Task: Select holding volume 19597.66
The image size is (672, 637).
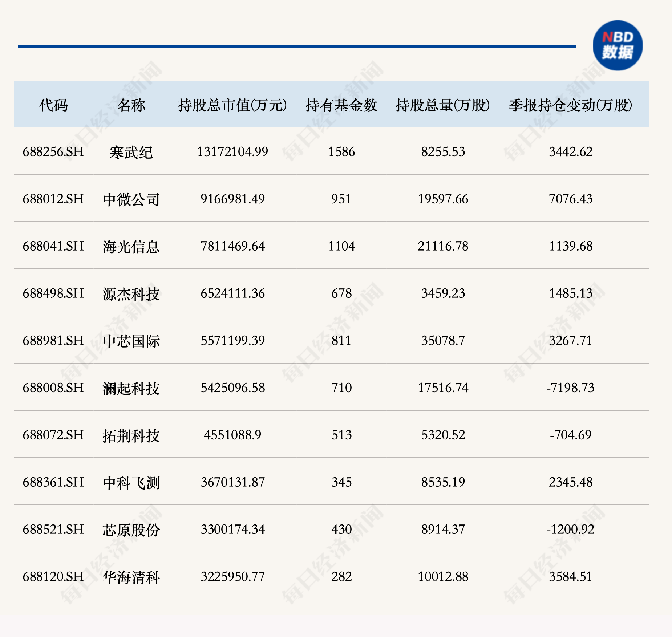Action: coord(443,199)
